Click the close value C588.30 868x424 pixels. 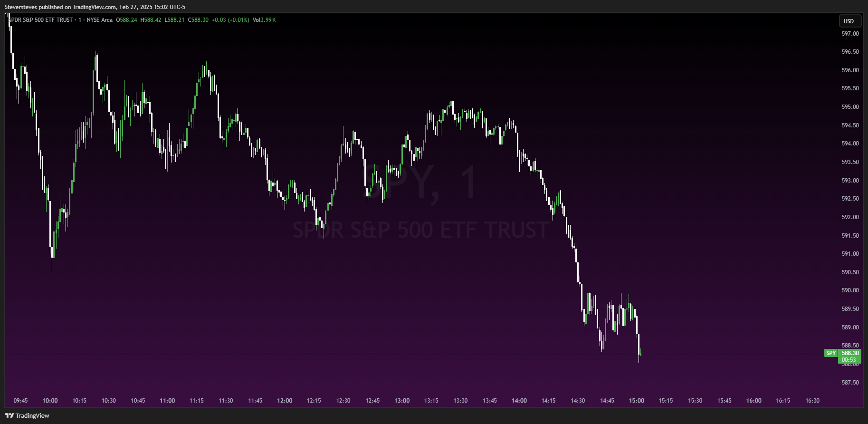pos(198,20)
